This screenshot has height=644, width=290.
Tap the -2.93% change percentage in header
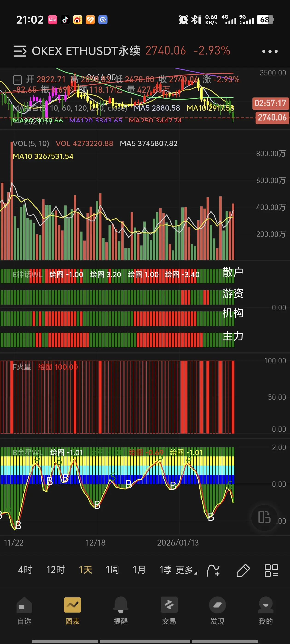pos(212,51)
